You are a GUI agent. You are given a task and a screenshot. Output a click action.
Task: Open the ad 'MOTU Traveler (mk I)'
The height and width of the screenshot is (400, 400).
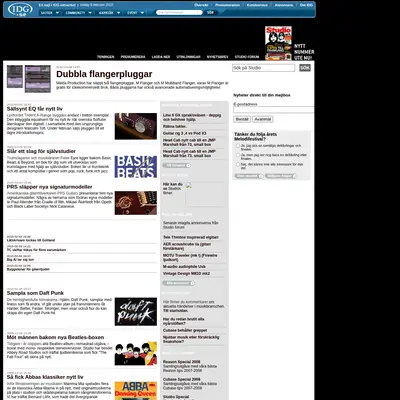point(190,257)
